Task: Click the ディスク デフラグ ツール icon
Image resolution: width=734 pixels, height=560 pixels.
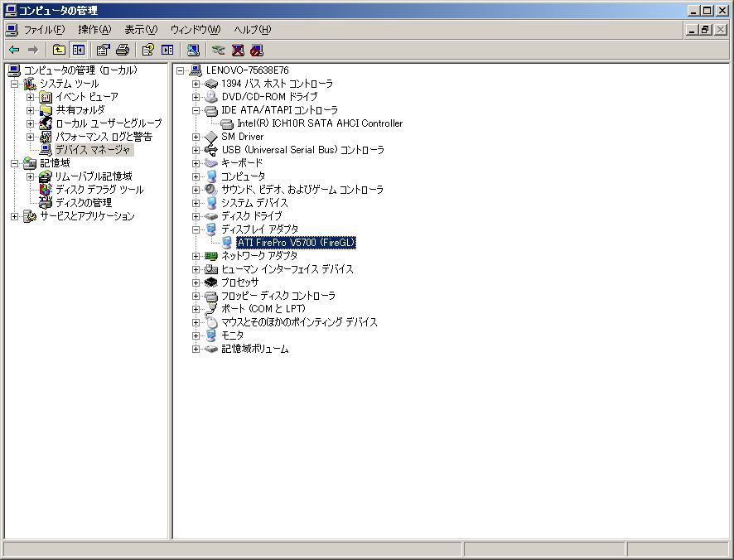Action: click(x=46, y=190)
